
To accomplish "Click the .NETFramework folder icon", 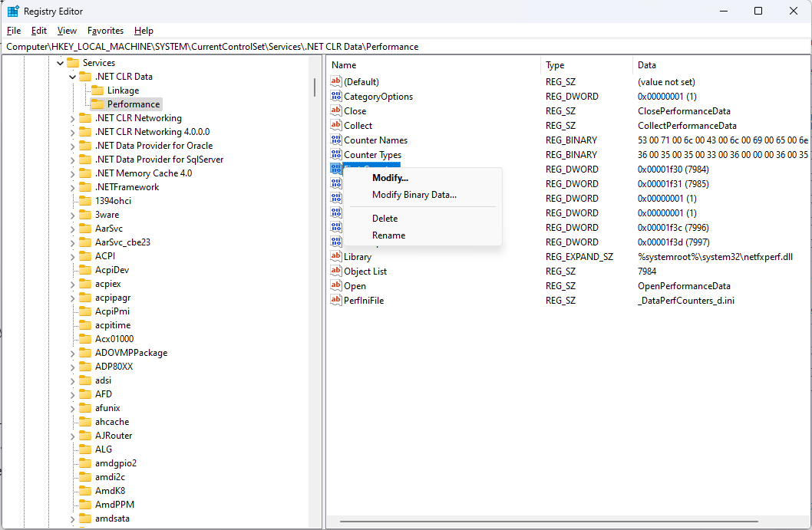I will coord(85,187).
